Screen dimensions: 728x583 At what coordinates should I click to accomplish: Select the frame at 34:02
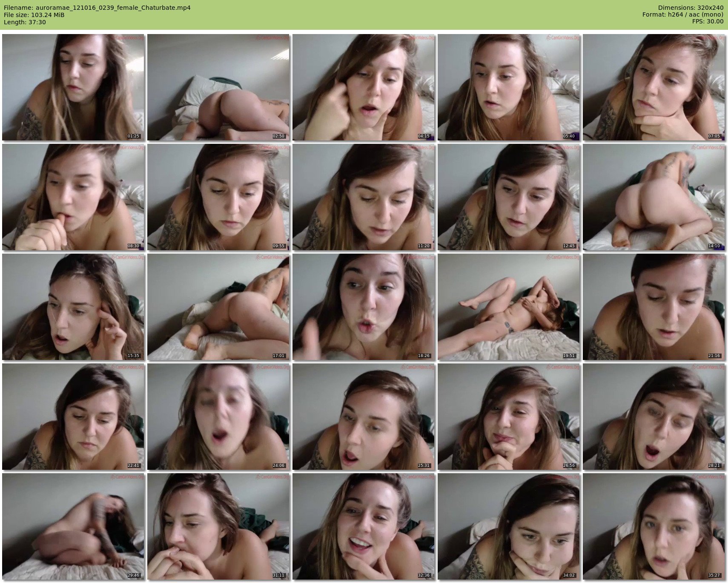pos(508,526)
